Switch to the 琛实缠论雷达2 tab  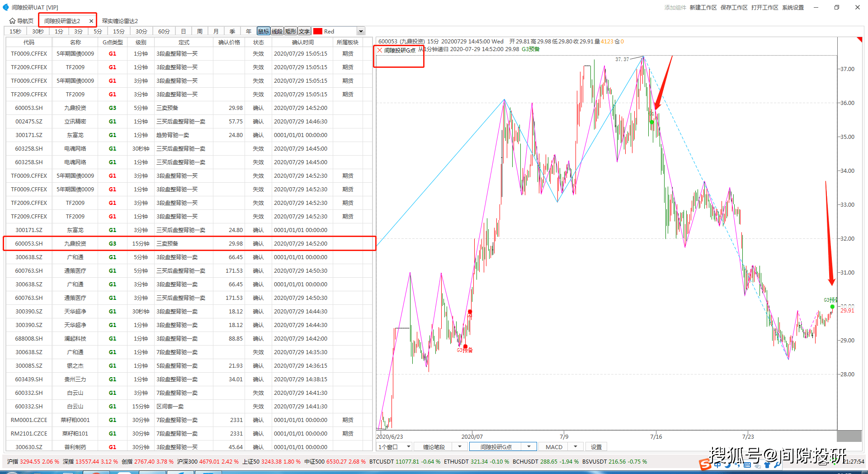tap(120, 21)
